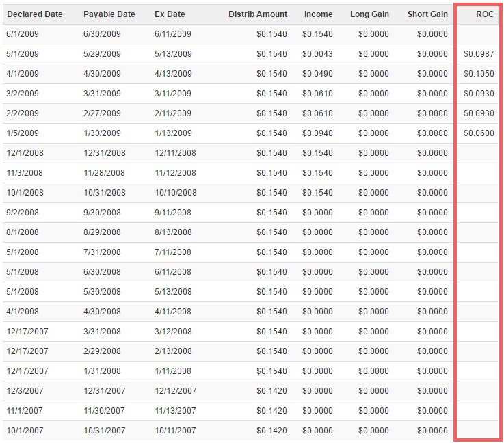Click ex date 6/11/2009
Image resolution: width=504 pixels, height=443 pixels.
point(173,34)
